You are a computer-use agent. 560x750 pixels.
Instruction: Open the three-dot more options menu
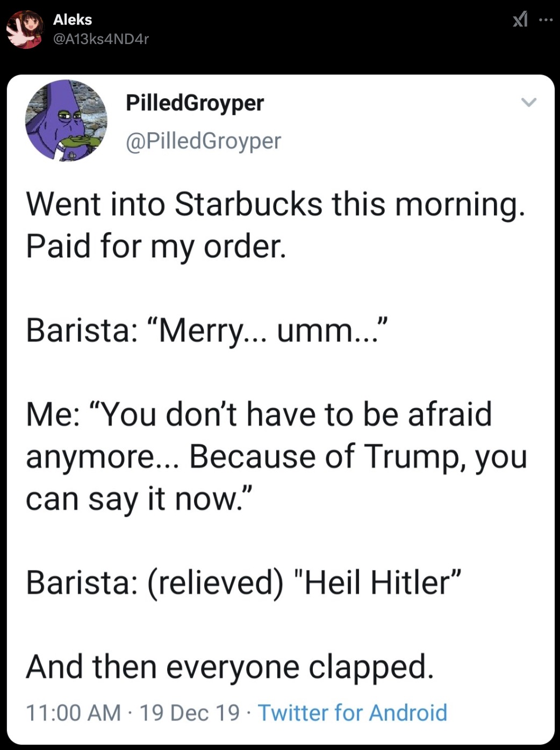pyautogui.click(x=545, y=20)
